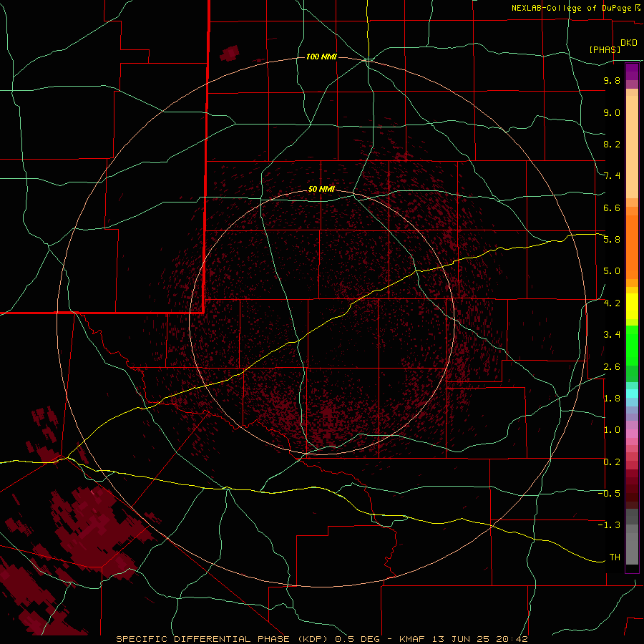Click the -0.5 value on color scale
This screenshot has width=644, height=644.
tap(609, 494)
